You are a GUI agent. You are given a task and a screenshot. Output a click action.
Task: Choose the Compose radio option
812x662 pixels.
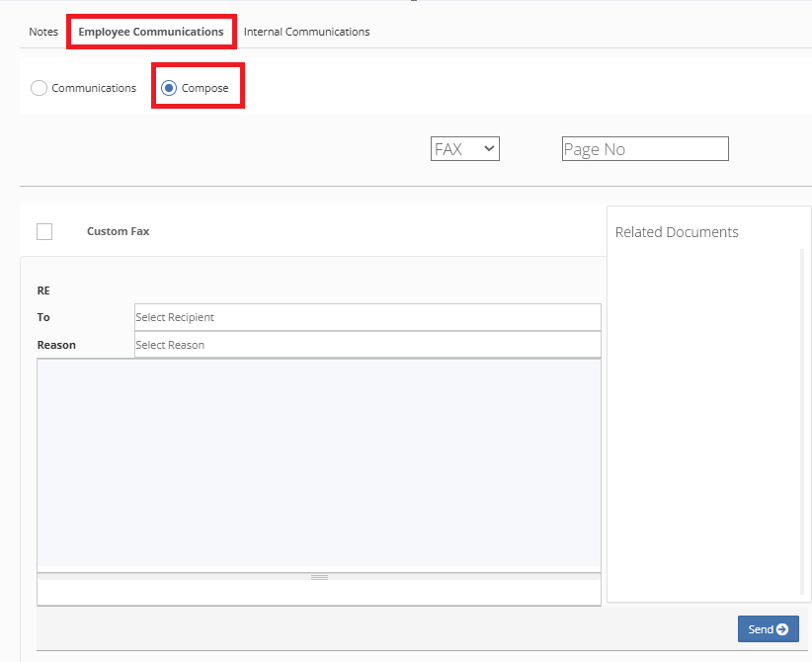coord(169,88)
